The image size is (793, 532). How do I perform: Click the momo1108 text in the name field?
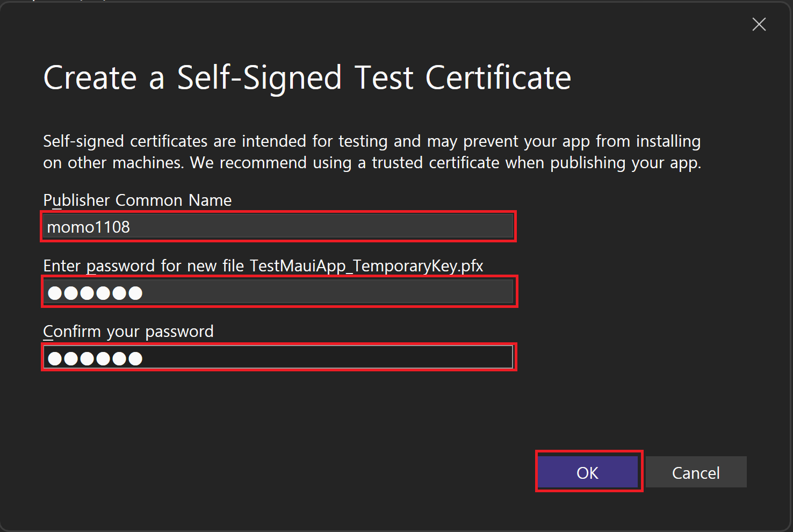click(89, 227)
